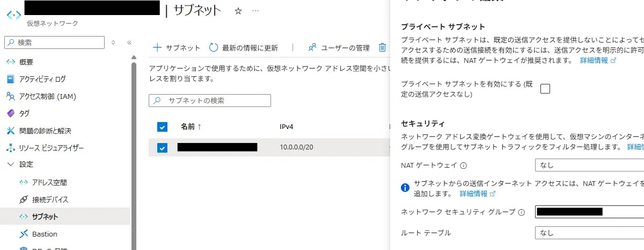Screen dimensions: 644x250
Task: Collapse the sidebar with double chevron icon
Action: pyautogui.click(x=129, y=42)
